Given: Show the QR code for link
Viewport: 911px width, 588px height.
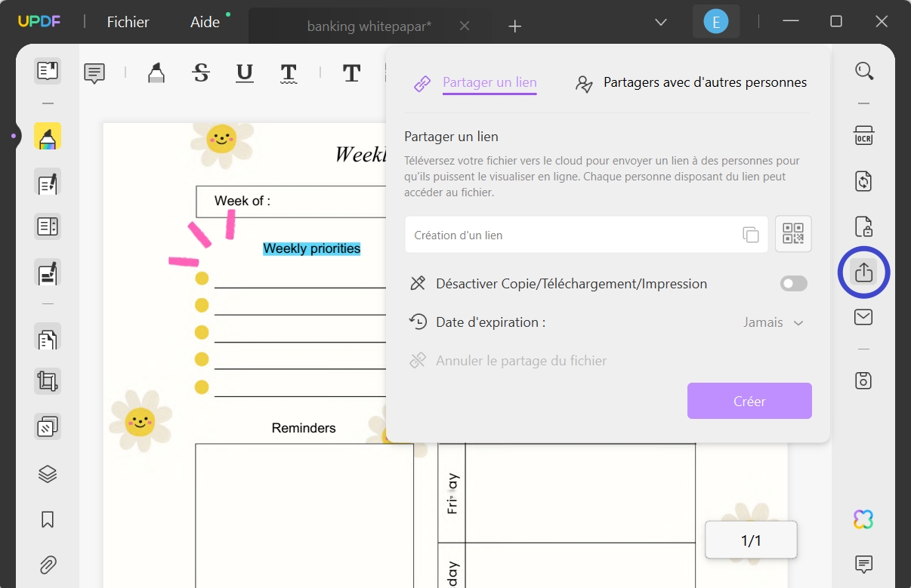Looking at the screenshot, I should (793, 234).
